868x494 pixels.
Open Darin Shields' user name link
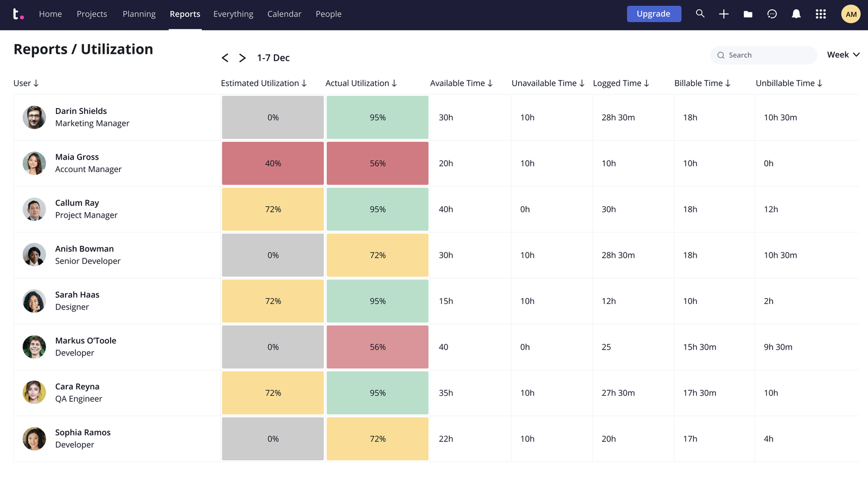click(81, 111)
